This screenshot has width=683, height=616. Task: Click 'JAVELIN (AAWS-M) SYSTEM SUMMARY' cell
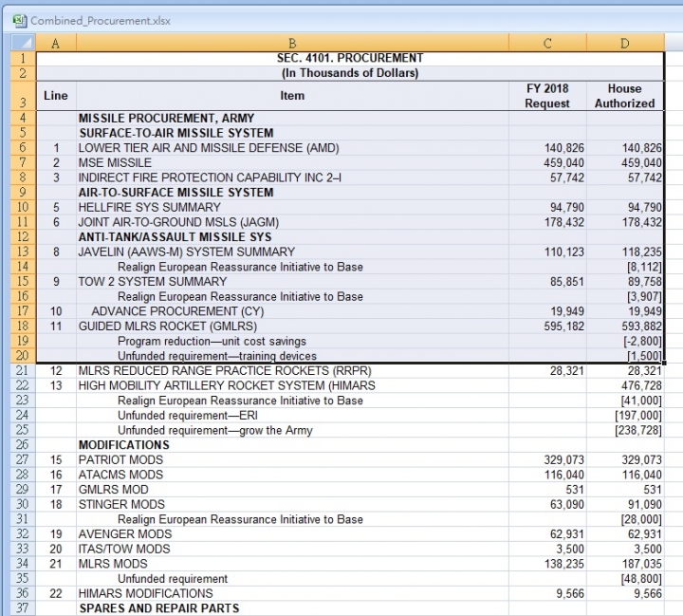292,252
